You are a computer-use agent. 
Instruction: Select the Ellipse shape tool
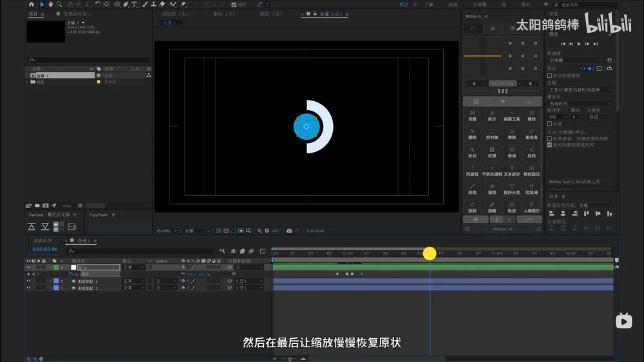pos(117,5)
